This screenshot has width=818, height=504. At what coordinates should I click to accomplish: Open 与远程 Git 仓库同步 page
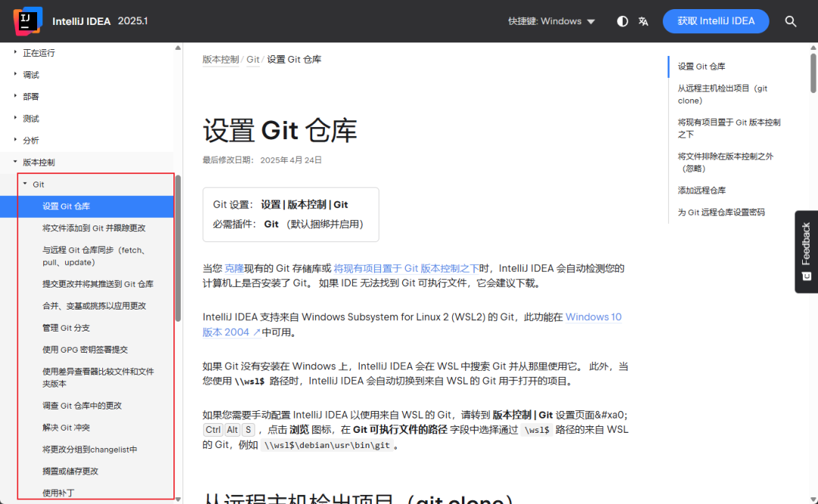tap(95, 256)
